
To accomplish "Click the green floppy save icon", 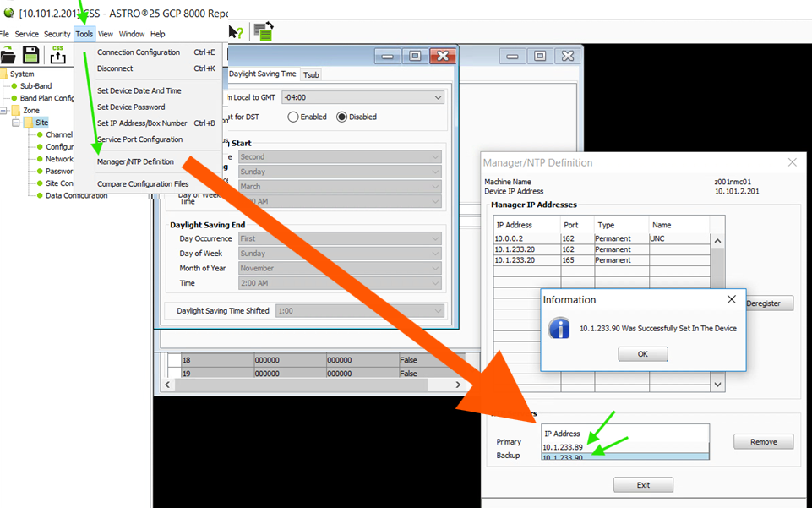I will tap(31, 55).
